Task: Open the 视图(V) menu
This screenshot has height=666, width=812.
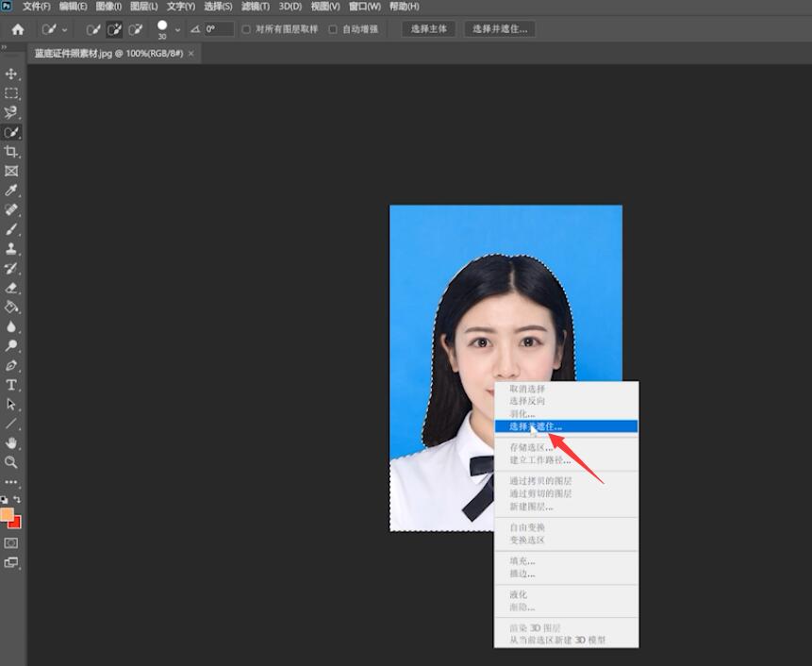Action: pos(325,7)
